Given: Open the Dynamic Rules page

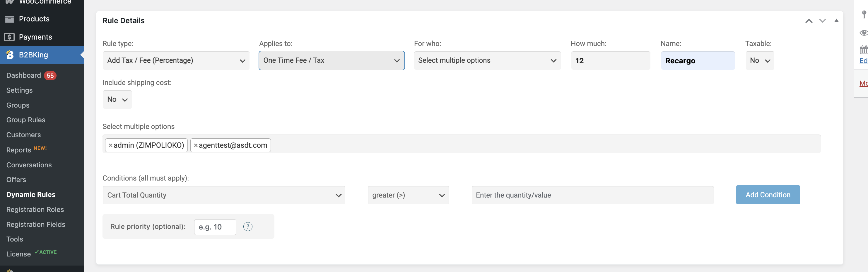Looking at the screenshot, I should (31, 195).
